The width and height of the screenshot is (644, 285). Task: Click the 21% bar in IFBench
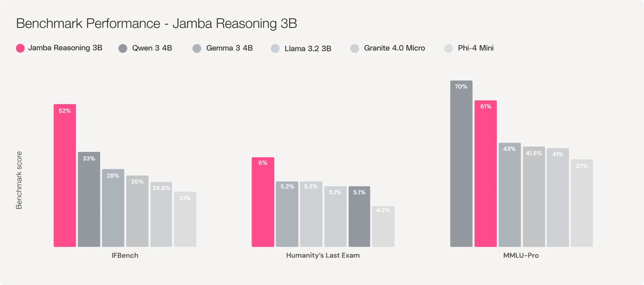click(185, 219)
